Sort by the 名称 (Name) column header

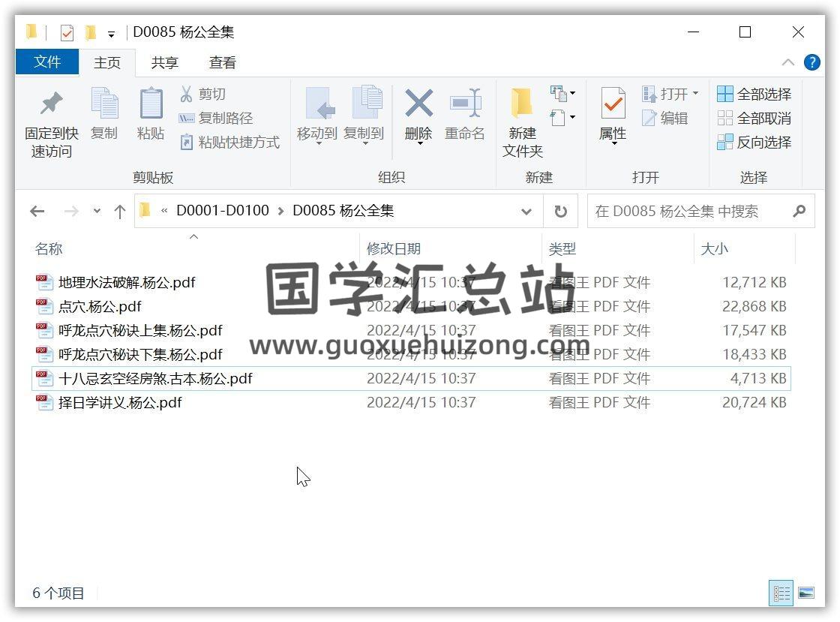click(x=49, y=249)
